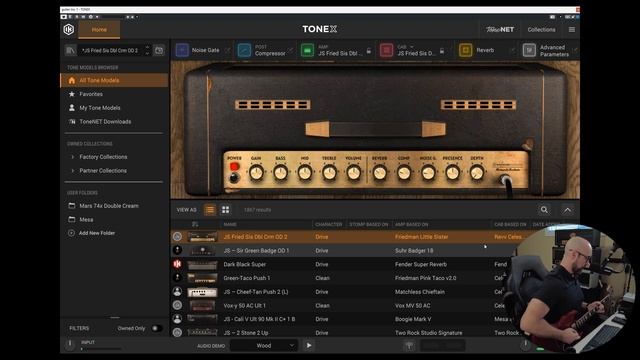Sort by STOMP BASED ON column header
Screen dimensions: 640x360
tap(369, 224)
